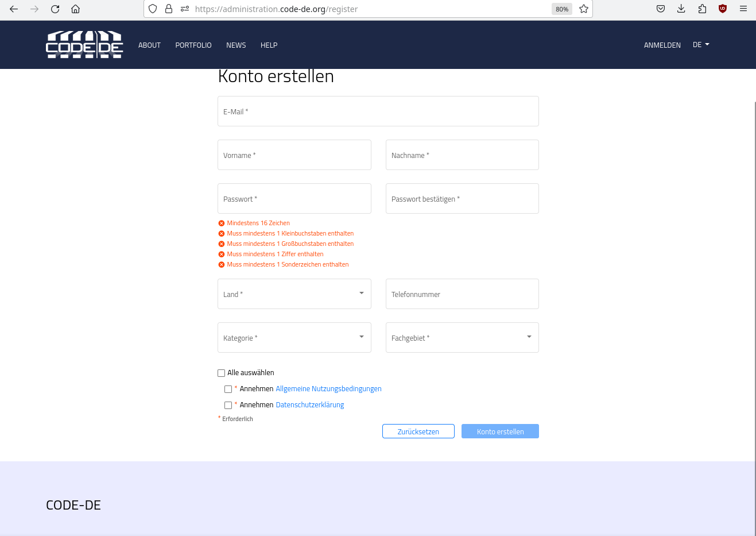Screen dimensions: 756x536
Task: Click the E-Mail input field
Action: [x=378, y=111]
